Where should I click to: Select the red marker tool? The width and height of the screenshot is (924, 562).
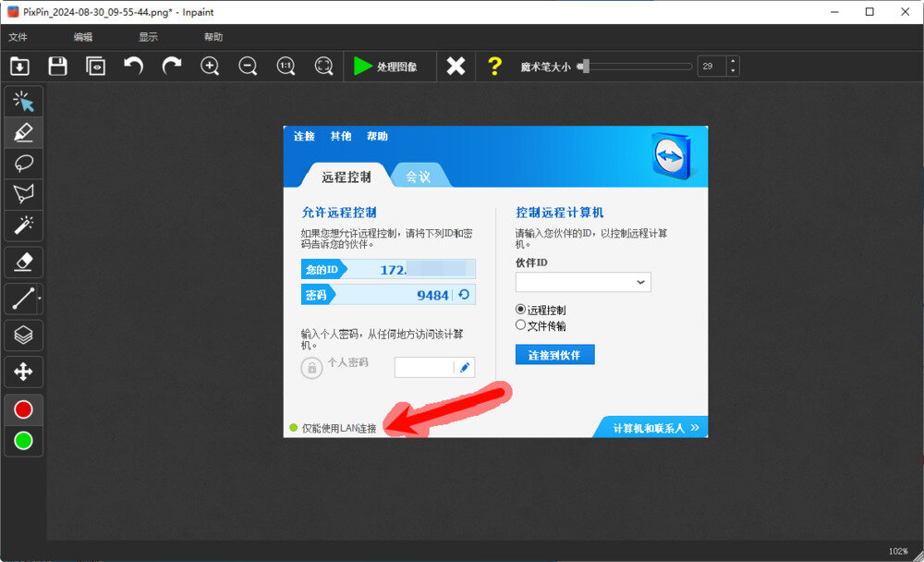(x=23, y=132)
